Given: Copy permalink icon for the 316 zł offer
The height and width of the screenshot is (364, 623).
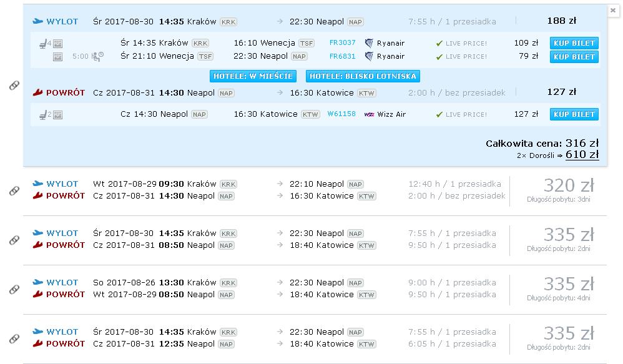Looking at the screenshot, I should (x=14, y=86).
